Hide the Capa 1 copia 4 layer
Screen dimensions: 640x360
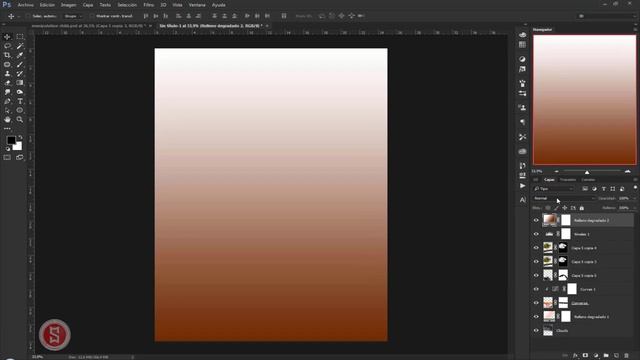[536, 248]
